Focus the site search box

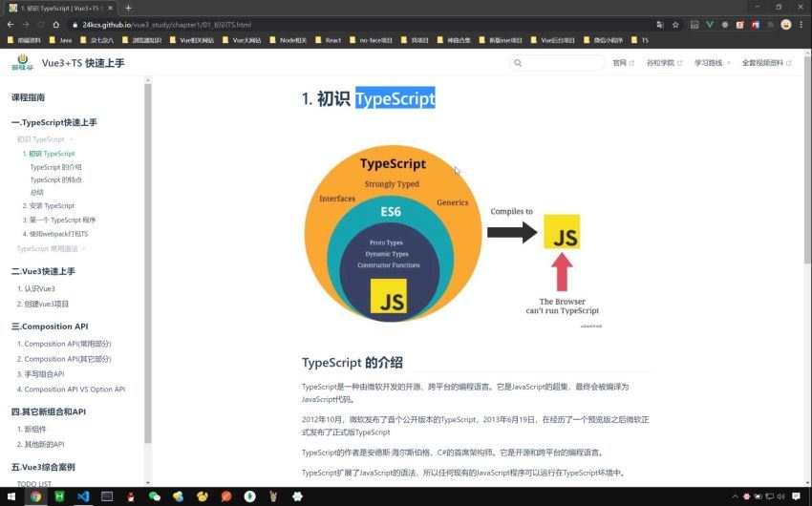(557, 63)
